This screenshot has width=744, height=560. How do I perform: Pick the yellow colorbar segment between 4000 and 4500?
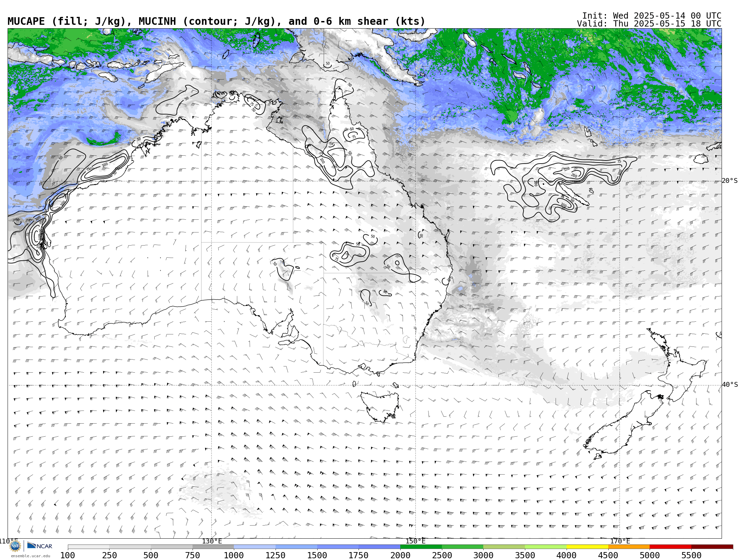click(587, 547)
